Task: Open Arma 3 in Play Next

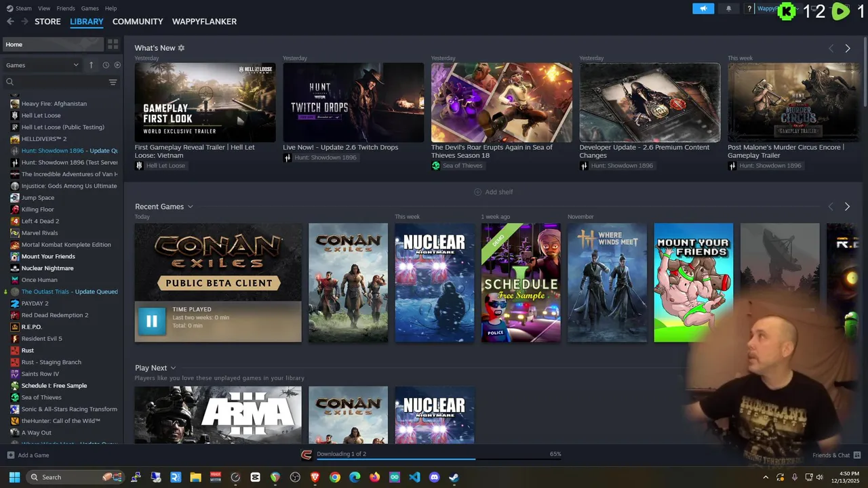Action: coord(218,415)
